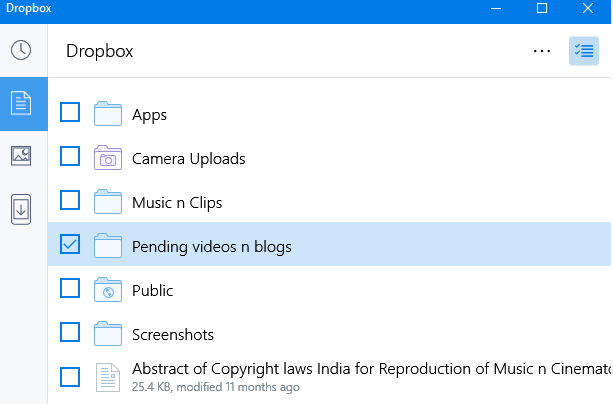
Task: Open the Photos tab in sidebar
Action: point(21,156)
